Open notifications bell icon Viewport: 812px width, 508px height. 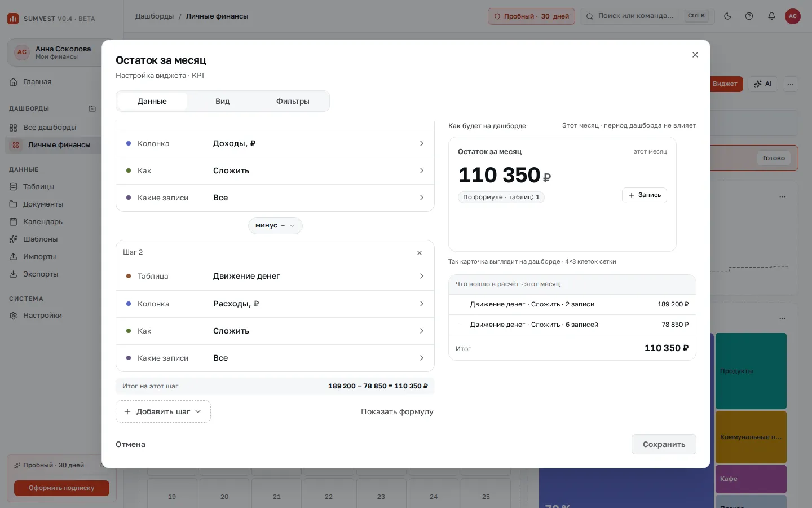[x=771, y=16]
